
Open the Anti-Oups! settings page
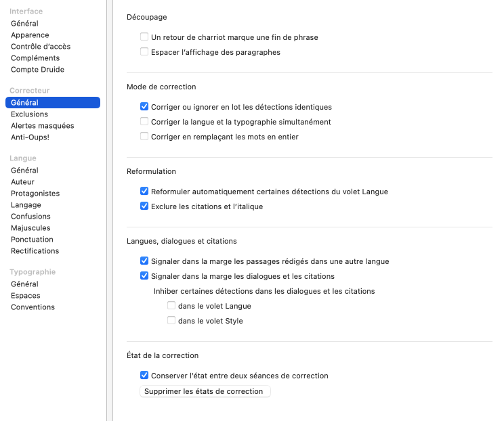pyautogui.click(x=30, y=137)
